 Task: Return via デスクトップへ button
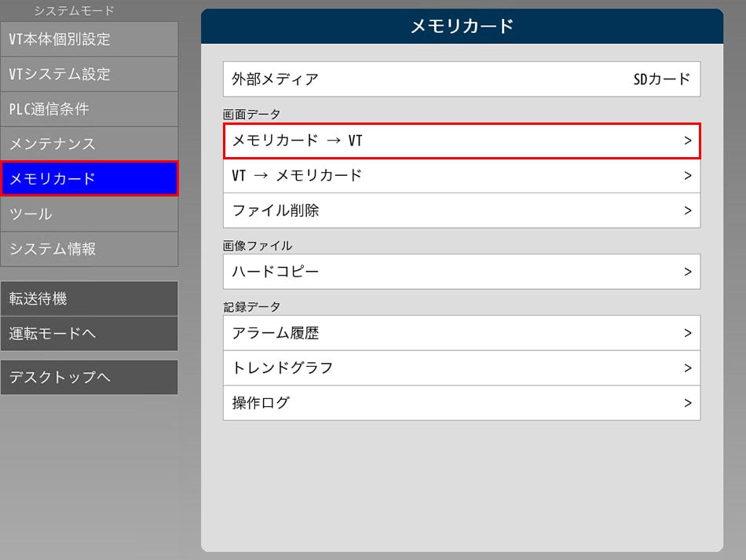(89, 377)
